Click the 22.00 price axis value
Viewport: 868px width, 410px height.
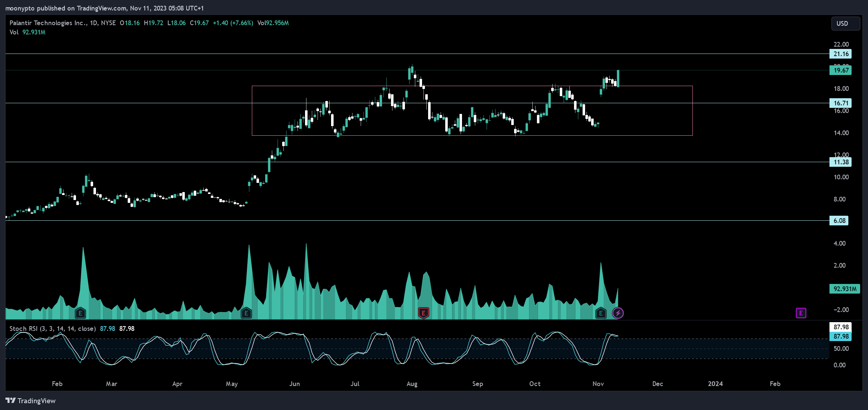[841, 44]
